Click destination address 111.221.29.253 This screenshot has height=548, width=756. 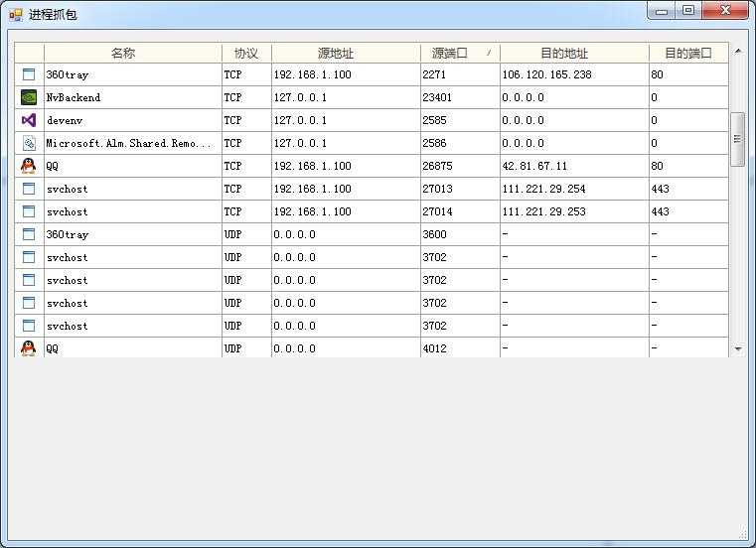pyautogui.click(x=543, y=211)
